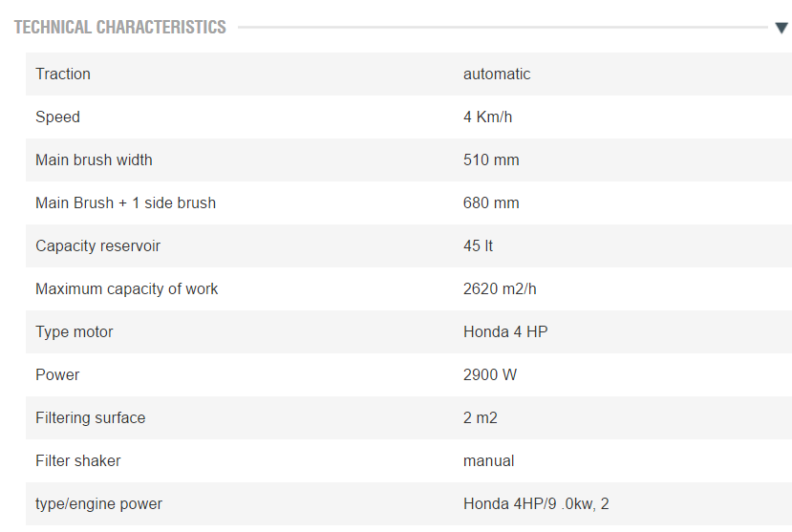Click the 4 Km/h speed value
The image size is (792, 532).
click(489, 117)
